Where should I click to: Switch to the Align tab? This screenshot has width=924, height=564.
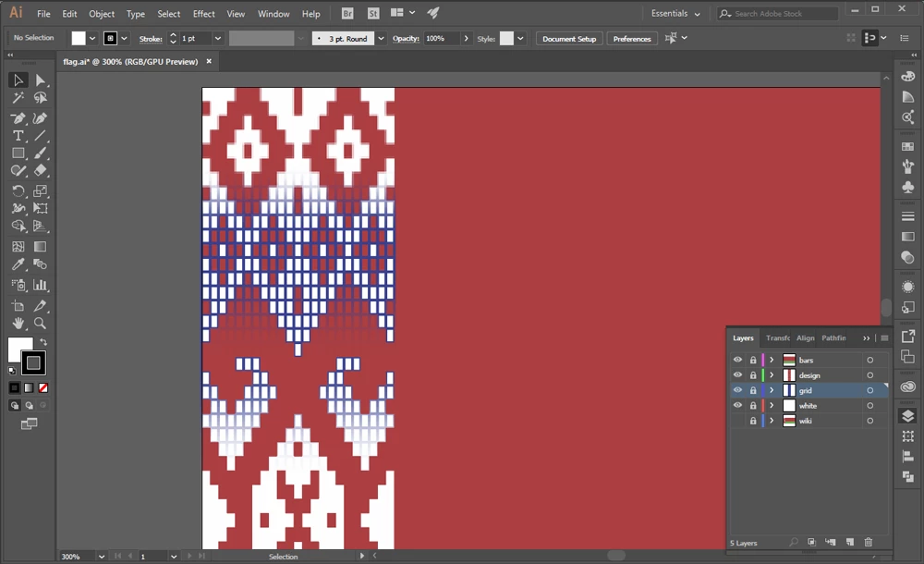(x=805, y=338)
